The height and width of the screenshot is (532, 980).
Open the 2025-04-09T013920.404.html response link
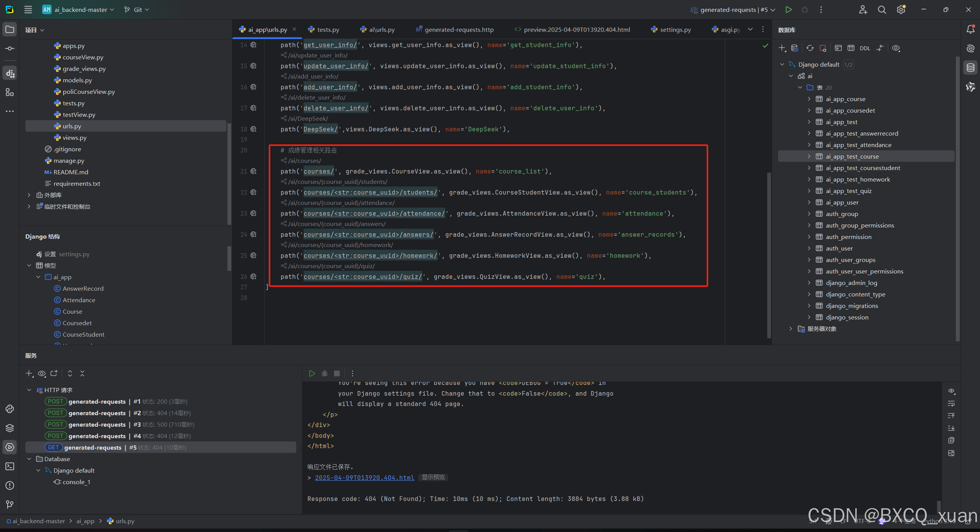364,478
